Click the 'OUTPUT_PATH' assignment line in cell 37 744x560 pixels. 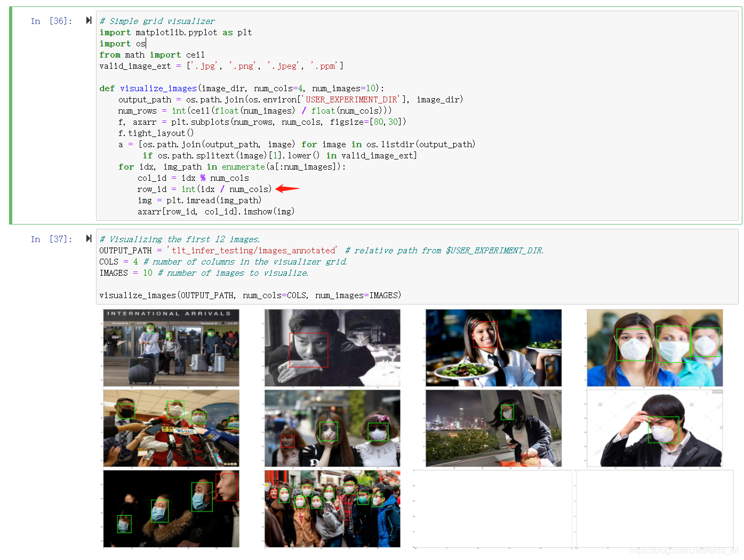click(322, 251)
